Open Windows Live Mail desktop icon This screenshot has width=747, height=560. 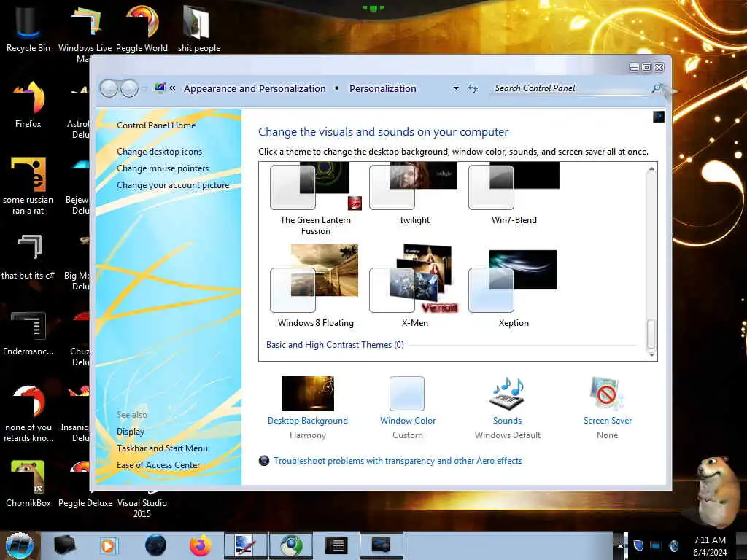[x=85, y=28]
